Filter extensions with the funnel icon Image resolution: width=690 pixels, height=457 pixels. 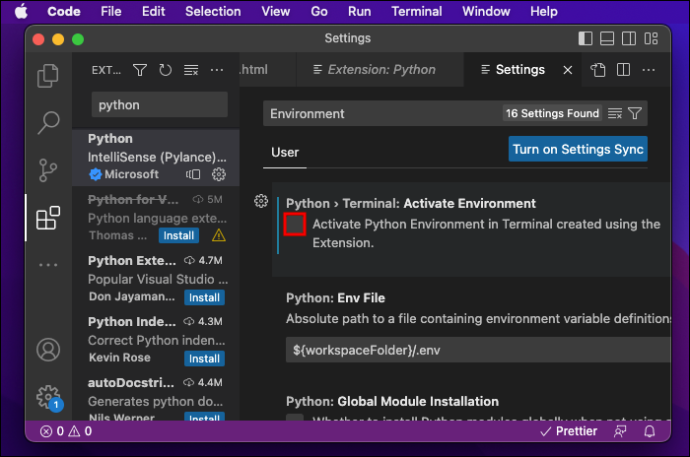pyautogui.click(x=140, y=70)
